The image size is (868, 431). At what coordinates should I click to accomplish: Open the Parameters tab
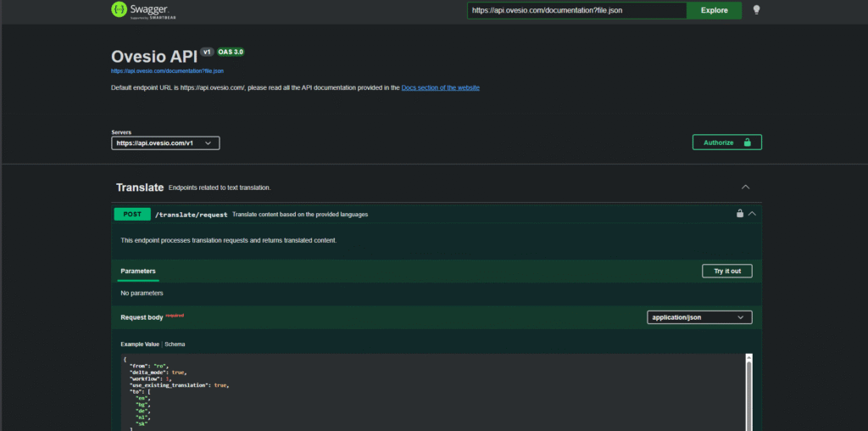(137, 271)
